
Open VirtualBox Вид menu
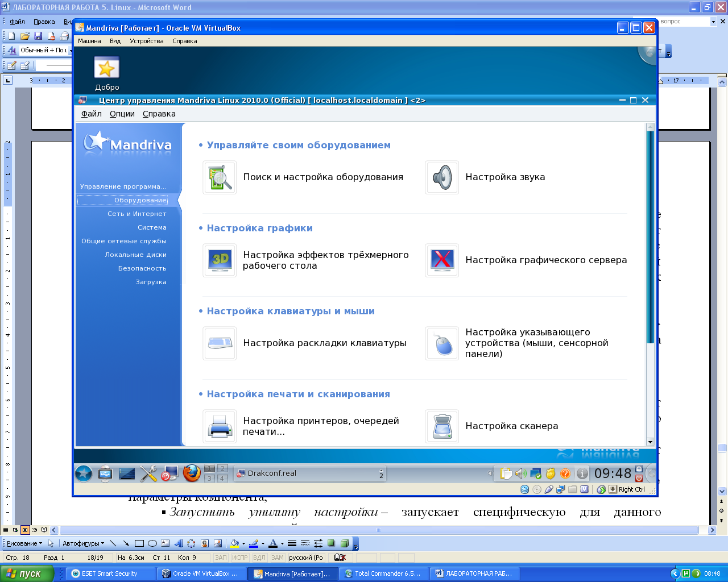coord(115,41)
